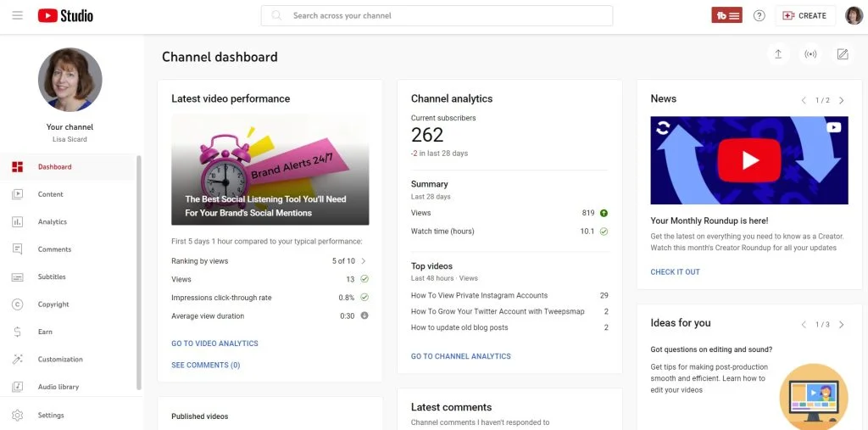Open the account avatar in top bar
The width and height of the screenshot is (868, 430).
[854, 15]
